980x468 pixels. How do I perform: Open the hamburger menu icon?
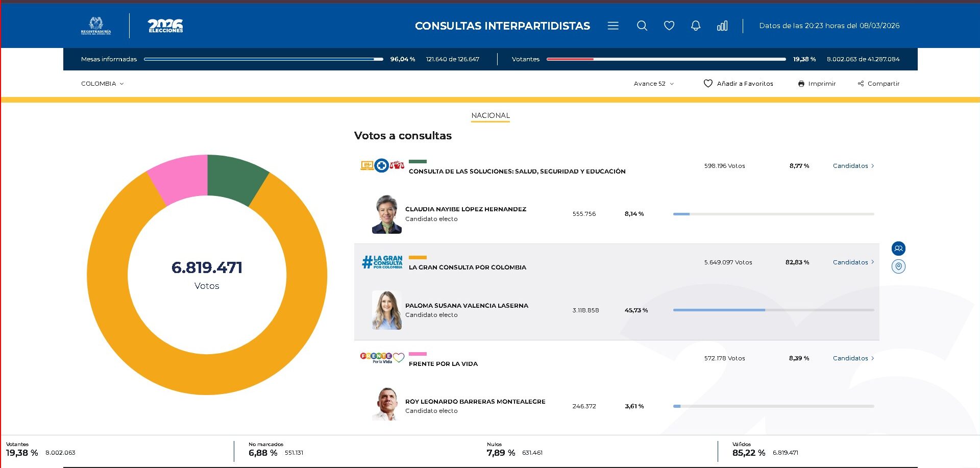coord(613,26)
